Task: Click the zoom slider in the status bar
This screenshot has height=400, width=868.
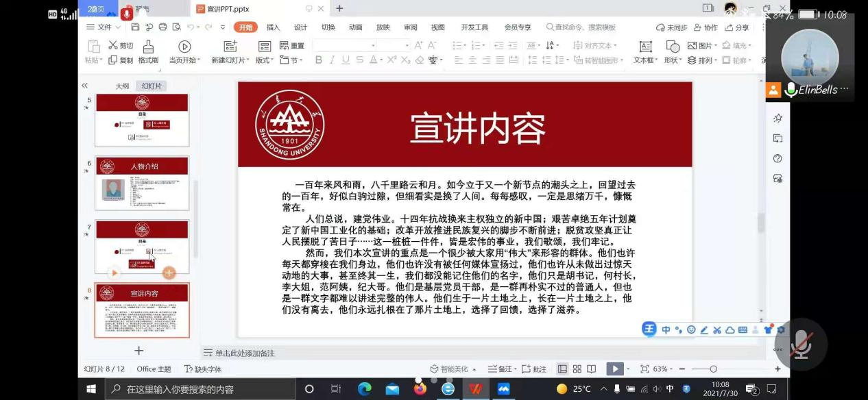Action: click(714, 369)
